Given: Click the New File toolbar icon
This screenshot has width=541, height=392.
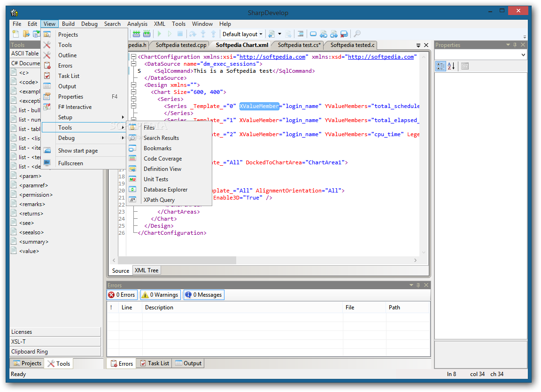Looking at the screenshot, I should click(16, 34).
